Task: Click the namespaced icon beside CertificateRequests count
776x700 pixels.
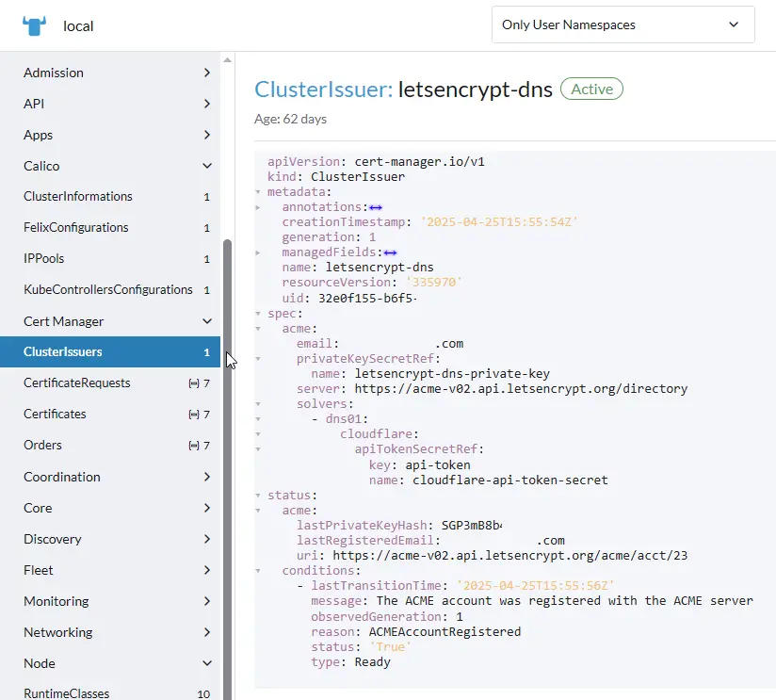Action: [x=194, y=383]
